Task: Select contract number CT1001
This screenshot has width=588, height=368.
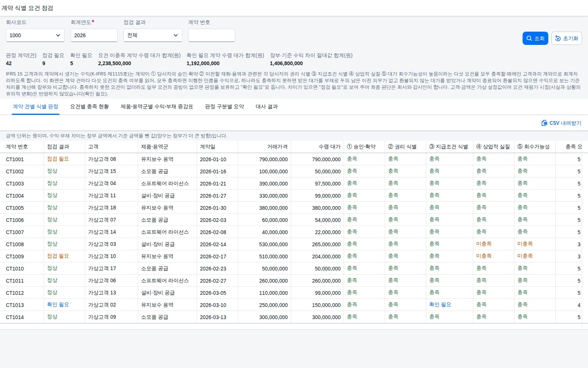Action: tap(15, 159)
